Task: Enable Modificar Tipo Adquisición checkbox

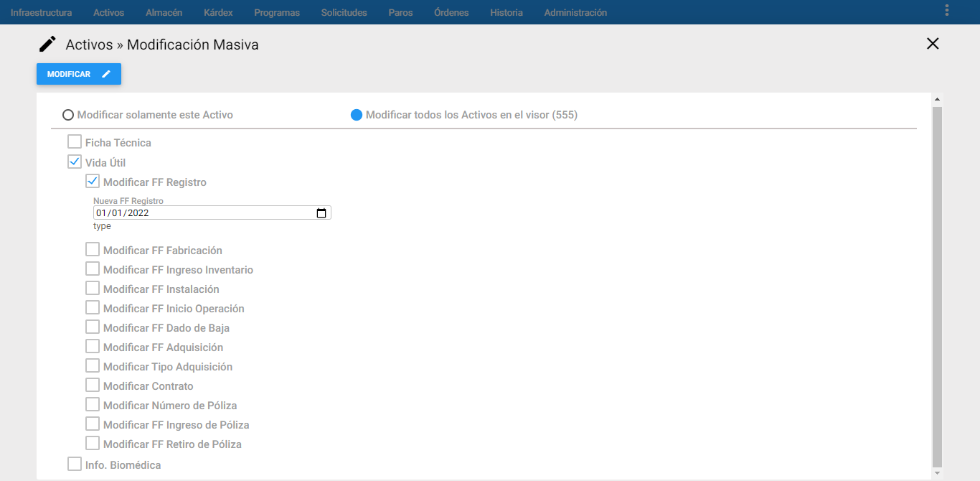Action: [x=93, y=365]
